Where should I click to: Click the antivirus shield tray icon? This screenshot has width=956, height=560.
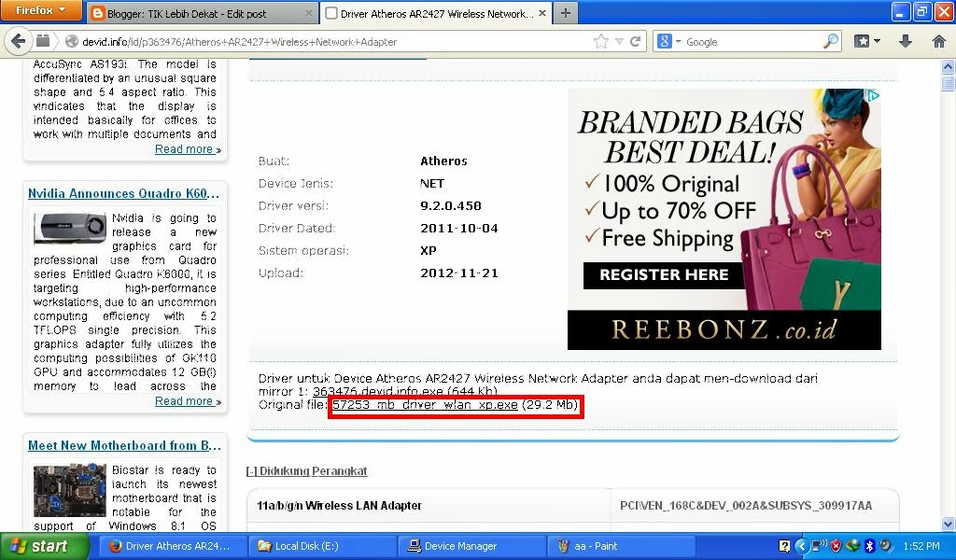click(834, 544)
